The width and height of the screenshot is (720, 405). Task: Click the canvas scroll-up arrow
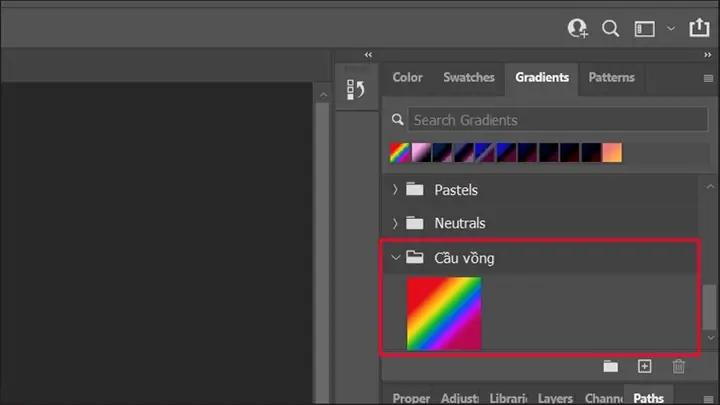[323, 95]
